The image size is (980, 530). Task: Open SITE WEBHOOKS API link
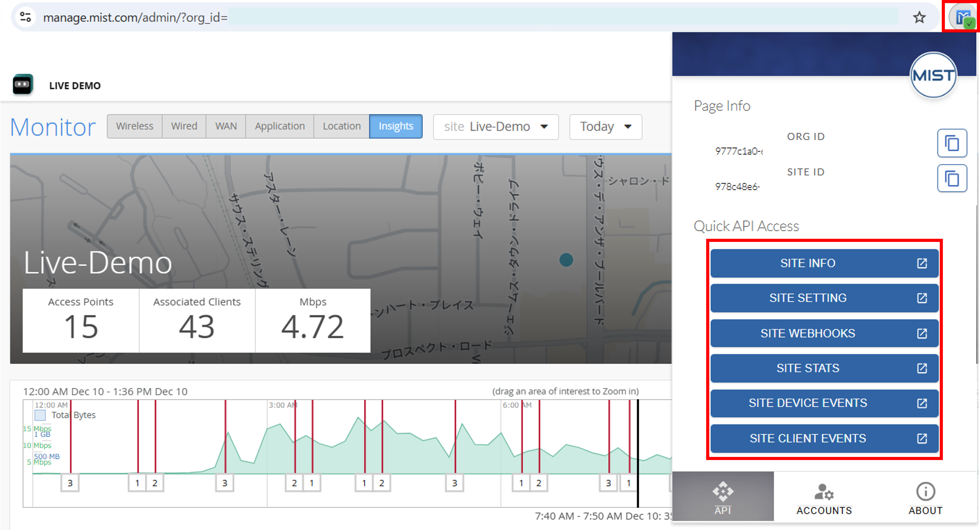pyautogui.click(x=824, y=333)
